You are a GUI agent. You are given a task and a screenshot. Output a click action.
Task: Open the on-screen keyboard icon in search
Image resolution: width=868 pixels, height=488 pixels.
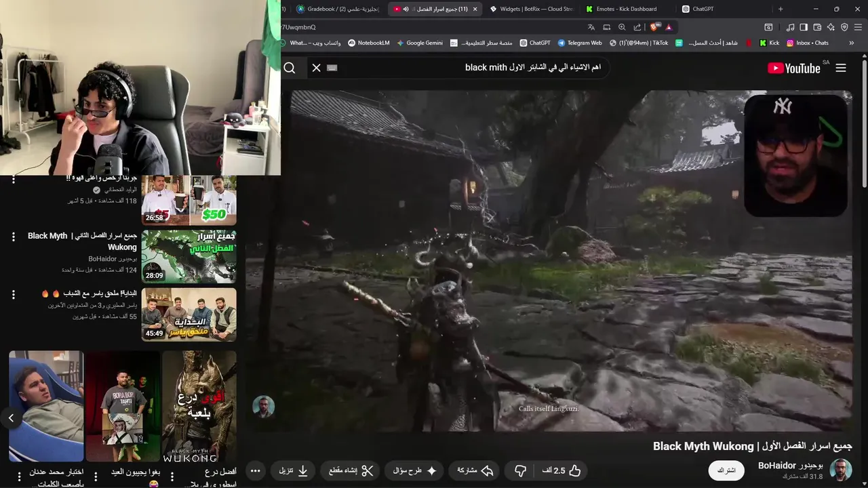(x=332, y=68)
